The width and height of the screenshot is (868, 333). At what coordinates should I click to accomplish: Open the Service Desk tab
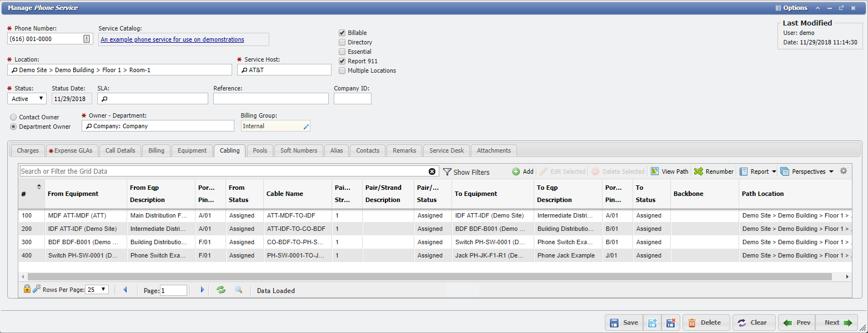446,150
